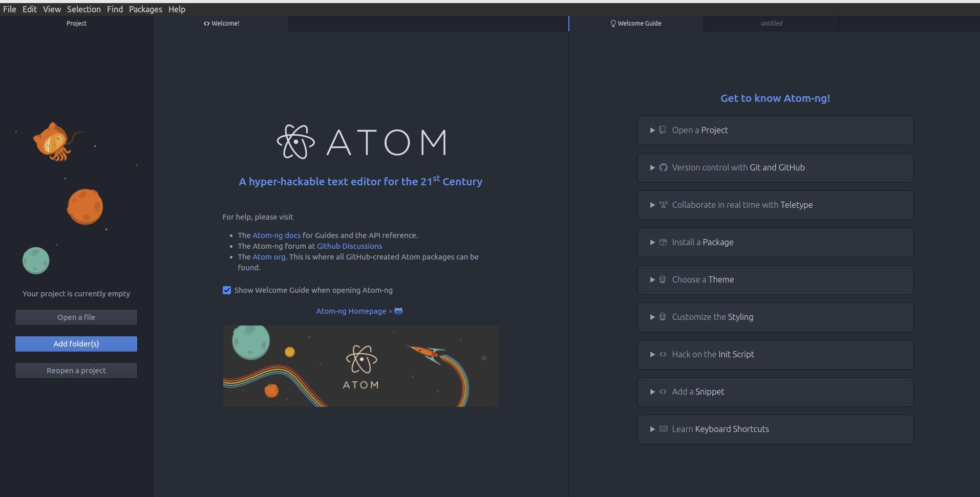
Task: Click the code icon beside Add a Snippet
Action: pyautogui.click(x=663, y=392)
